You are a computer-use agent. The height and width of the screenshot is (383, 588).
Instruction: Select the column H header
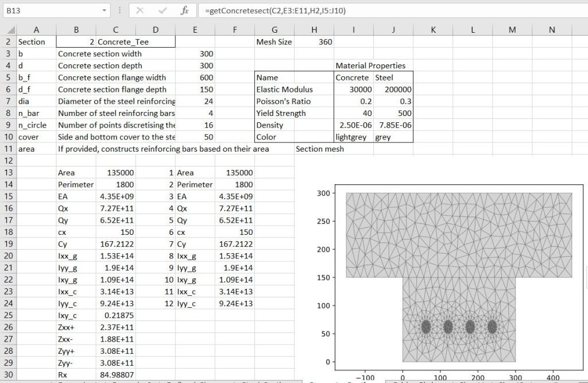coord(314,30)
